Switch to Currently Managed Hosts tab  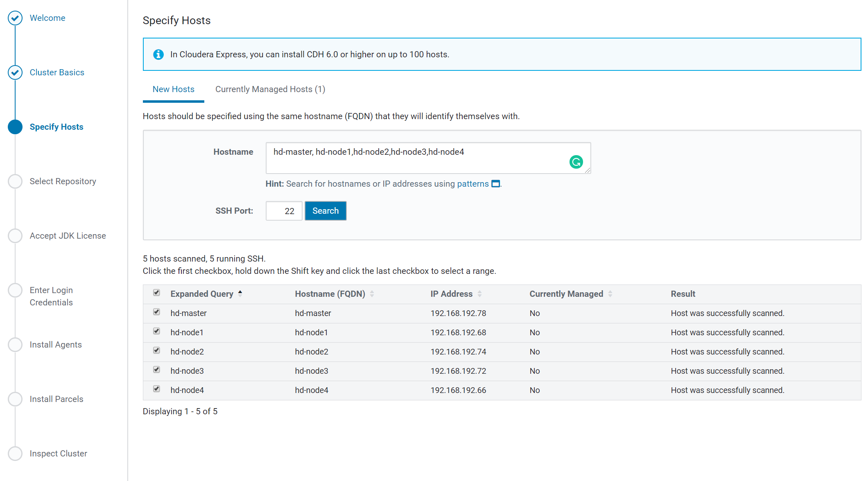tap(270, 89)
